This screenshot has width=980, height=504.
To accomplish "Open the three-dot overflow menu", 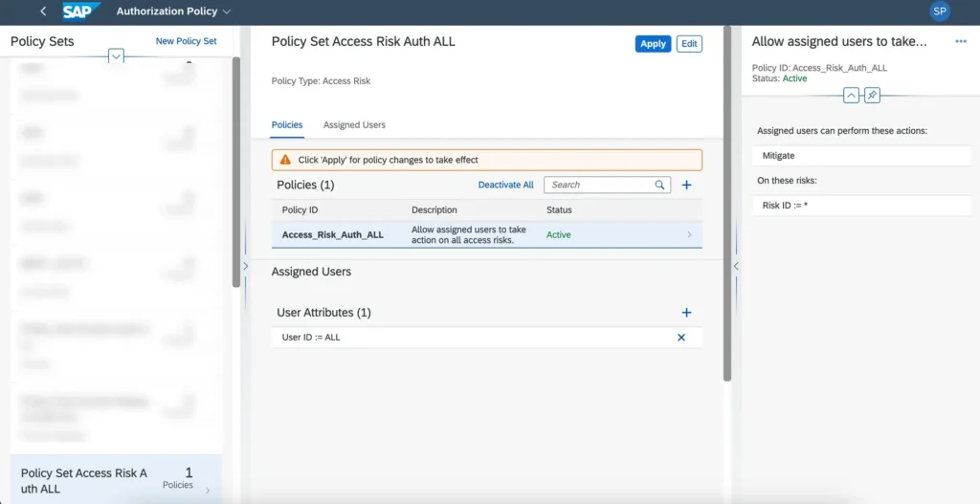I will pyautogui.click(x=961, y=41).
